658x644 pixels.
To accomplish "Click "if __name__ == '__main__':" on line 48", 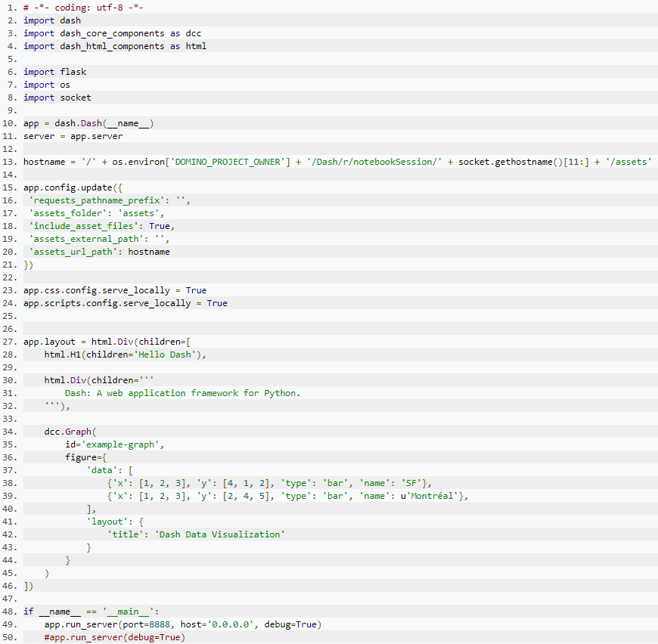I will pos(91,611).
